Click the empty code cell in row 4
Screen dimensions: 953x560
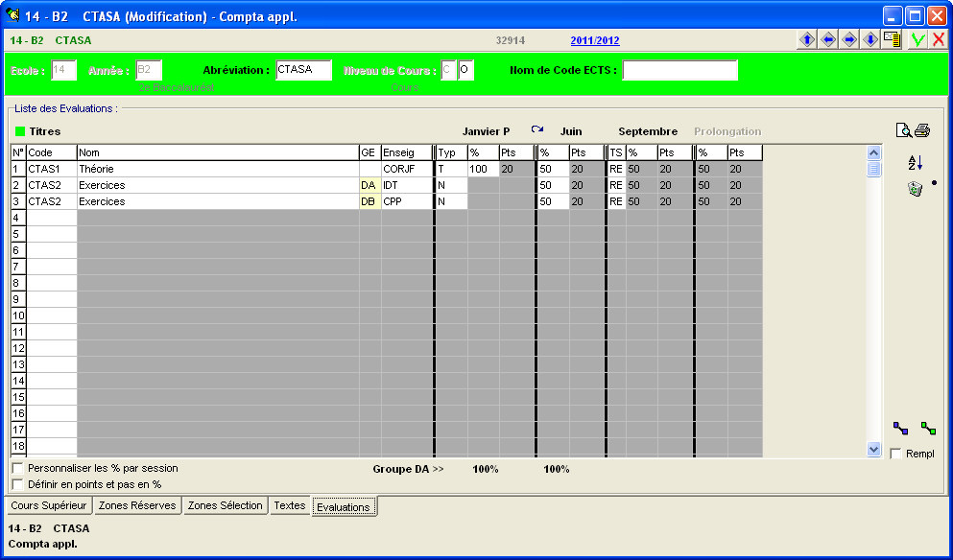pos(52,218)
